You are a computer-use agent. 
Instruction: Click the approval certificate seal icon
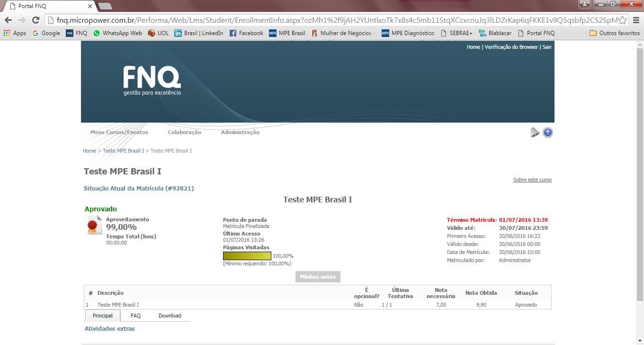[95, 225]
